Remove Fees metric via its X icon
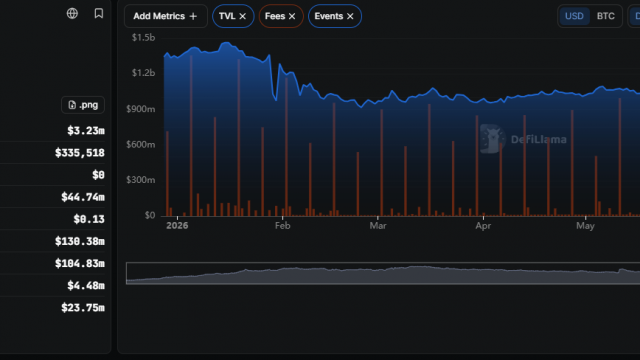Image resolution: width=640 pixels, height=360 pixels. (x=292, y=16)
